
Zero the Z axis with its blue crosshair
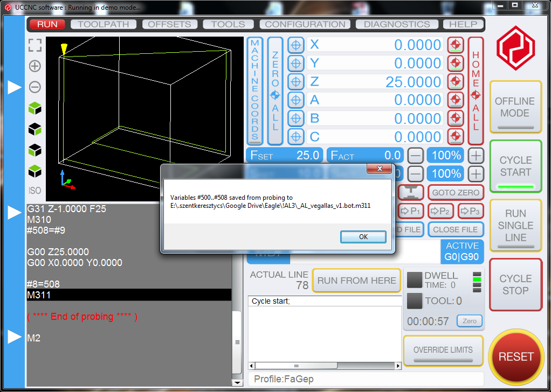point(296,81)
